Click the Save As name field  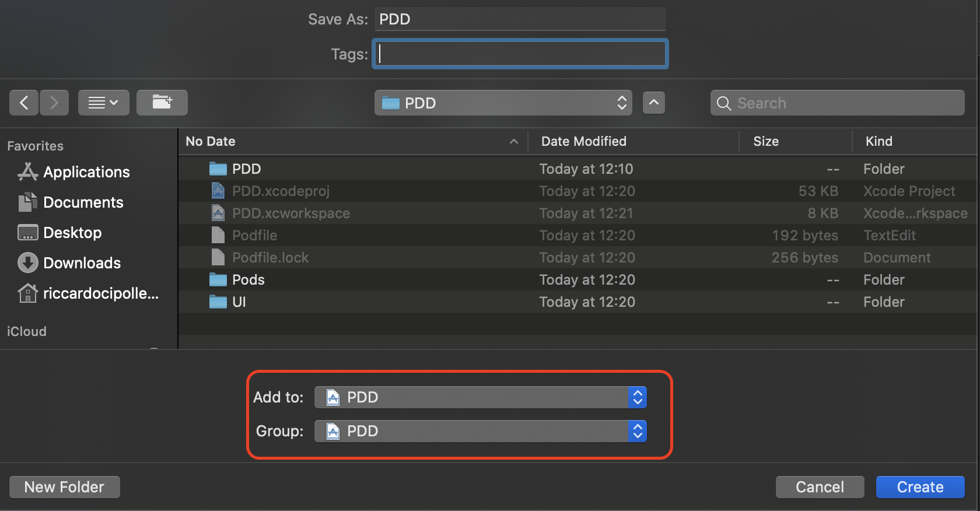[x=520, y=19]
